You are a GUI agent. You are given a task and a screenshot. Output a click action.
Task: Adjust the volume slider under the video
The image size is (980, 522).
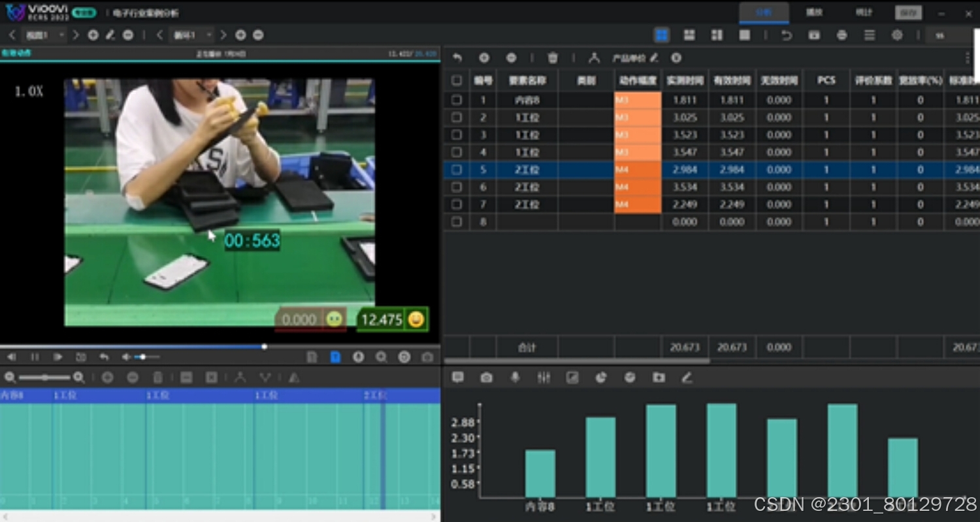(x=146, y=357)
